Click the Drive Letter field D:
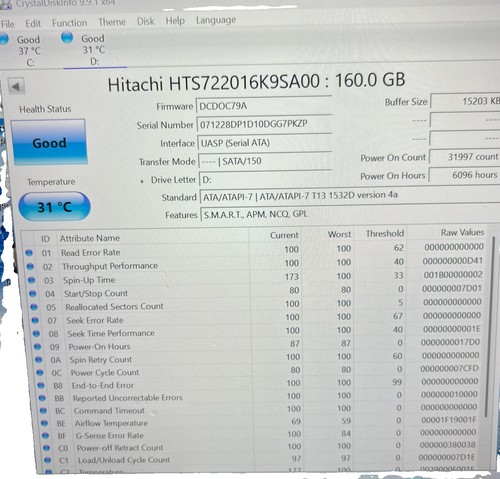The image size is (500, 479). pos(265,180)
